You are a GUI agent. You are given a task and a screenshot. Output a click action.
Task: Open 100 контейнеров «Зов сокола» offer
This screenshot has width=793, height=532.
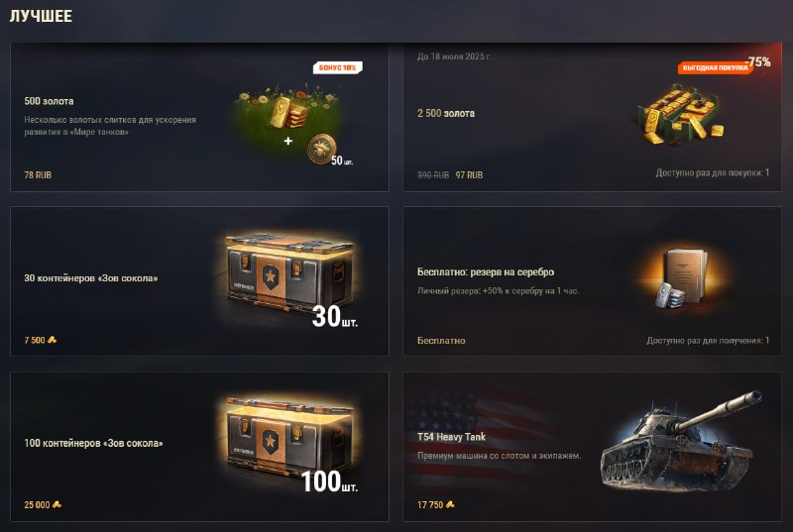pos(93,443)
